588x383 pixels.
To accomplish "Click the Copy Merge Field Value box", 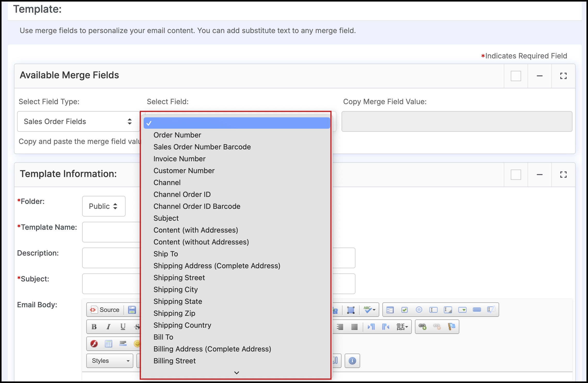I will pyautogui.click(x=457, y=121).
